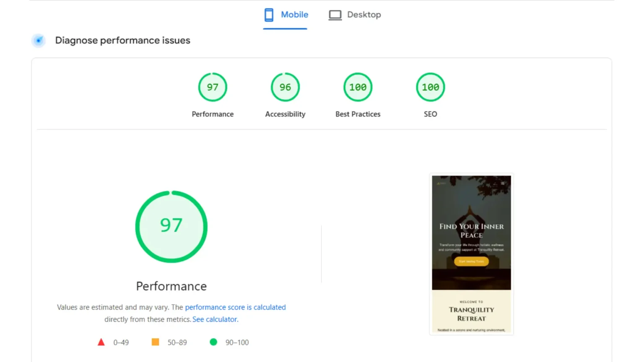Open the Tranquility Retreat page screenshot thumbnail

click(x=471, y=254)
